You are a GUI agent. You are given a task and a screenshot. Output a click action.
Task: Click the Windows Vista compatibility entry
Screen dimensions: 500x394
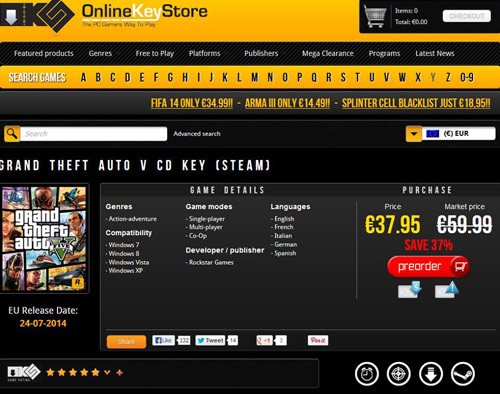click(x=129, y=262)
